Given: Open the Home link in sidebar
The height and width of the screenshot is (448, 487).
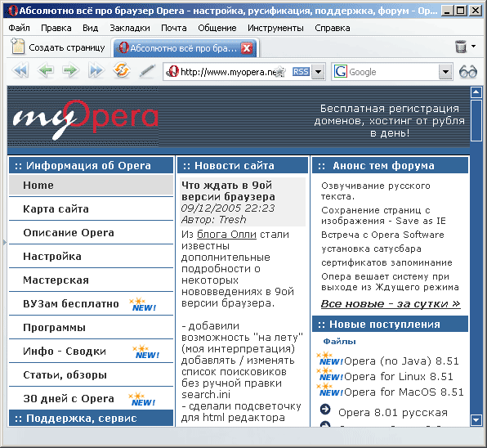Looking at the screenshot, I should pos(91,185).
